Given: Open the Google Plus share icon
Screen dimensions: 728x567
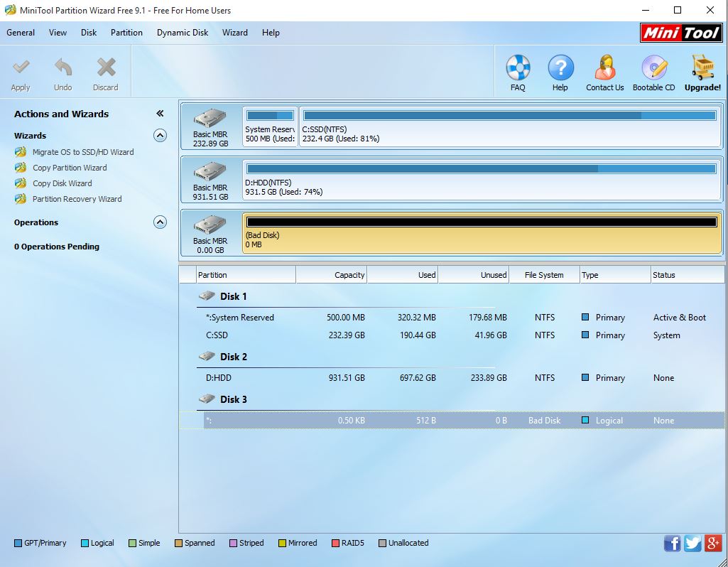Looking at the screenshot, I should (x=712, y=543).
